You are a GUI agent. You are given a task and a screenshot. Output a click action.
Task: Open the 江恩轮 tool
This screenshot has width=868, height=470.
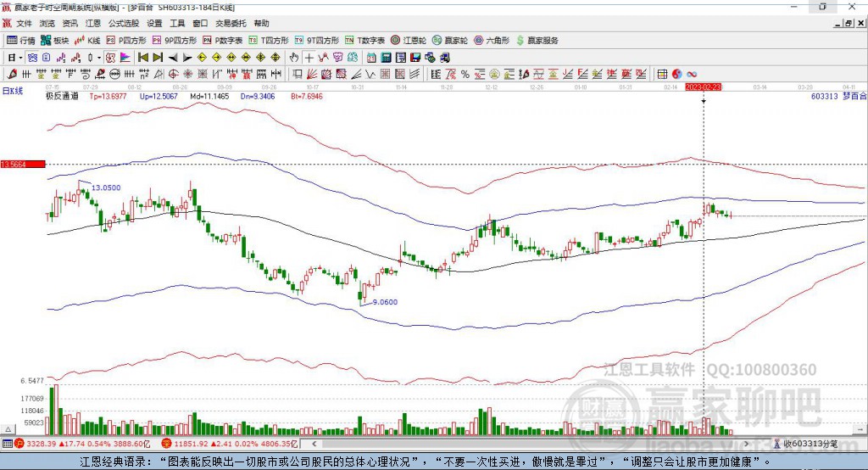tap(409, 41)
